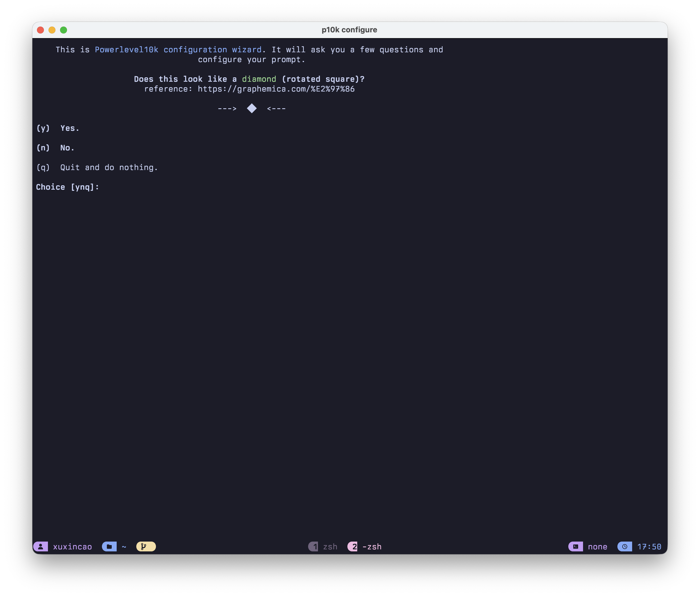Click the folder icon in status bar

109,547
